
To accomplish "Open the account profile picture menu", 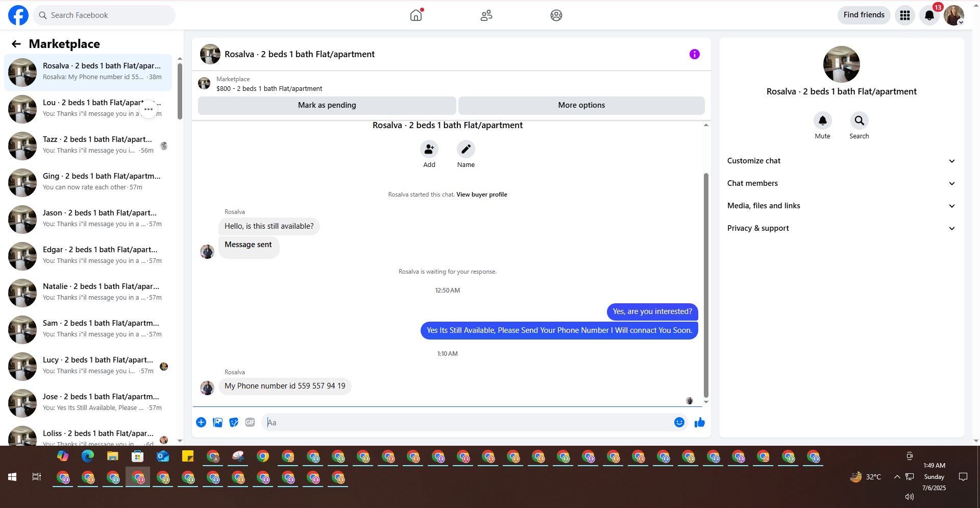I will (953, 15).
